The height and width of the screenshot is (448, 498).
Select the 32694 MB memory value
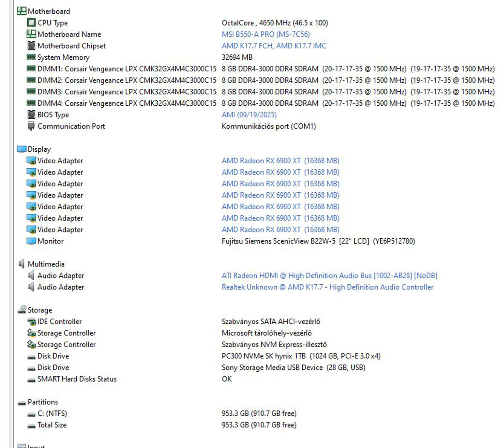coord(237,57)
